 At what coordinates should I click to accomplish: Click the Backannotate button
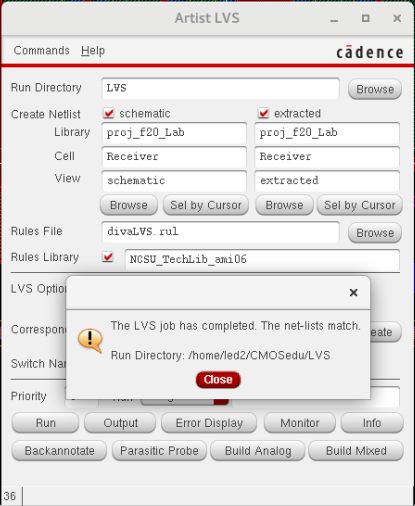[59, 451]
